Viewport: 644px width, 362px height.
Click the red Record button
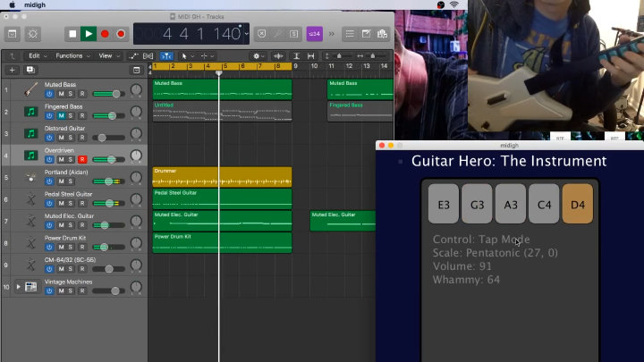105,34
